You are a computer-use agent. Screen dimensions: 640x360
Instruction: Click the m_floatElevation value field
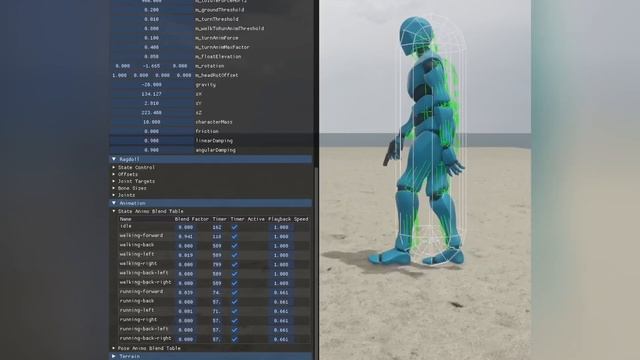pyautogui.click(x=151, y=57)
